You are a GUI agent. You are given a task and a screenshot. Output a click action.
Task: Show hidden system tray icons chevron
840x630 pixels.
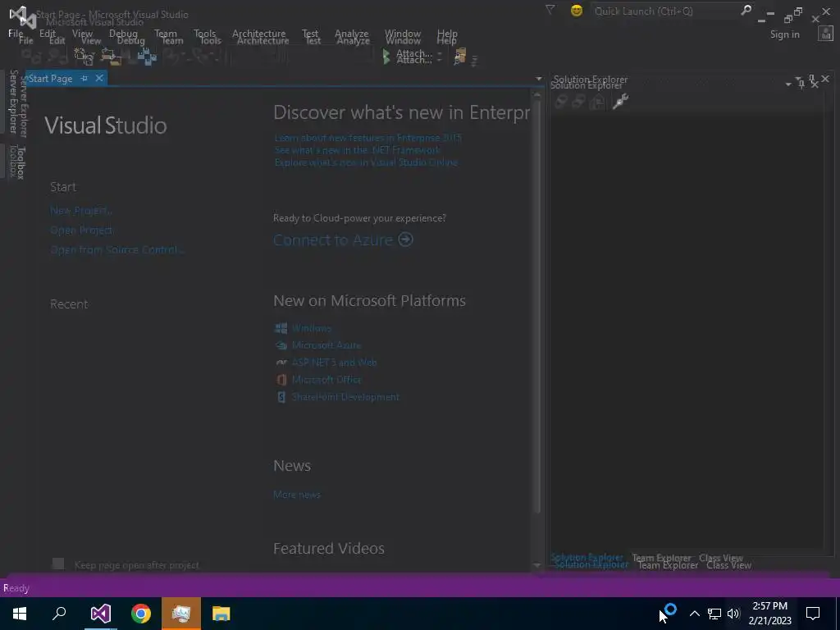(694, 614)
